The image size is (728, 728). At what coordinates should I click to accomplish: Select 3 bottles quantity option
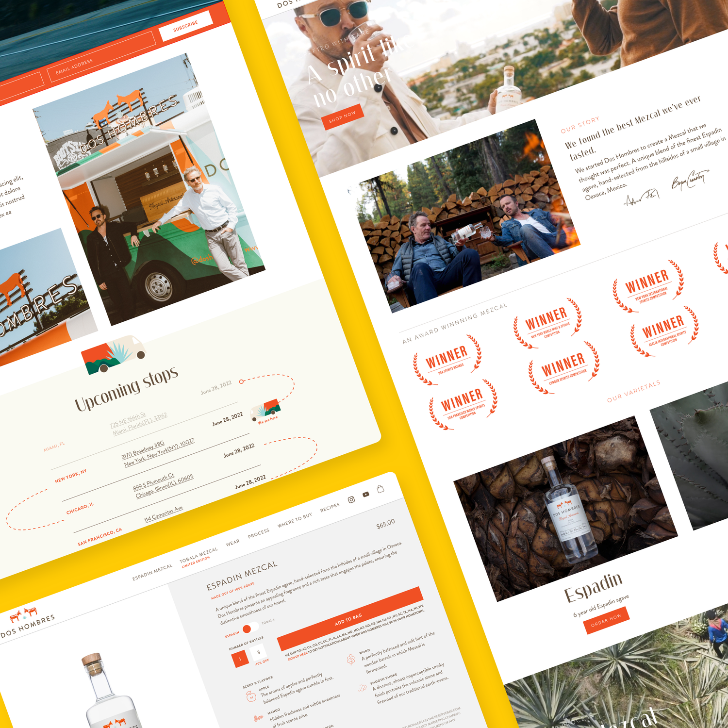pos(259,652)
